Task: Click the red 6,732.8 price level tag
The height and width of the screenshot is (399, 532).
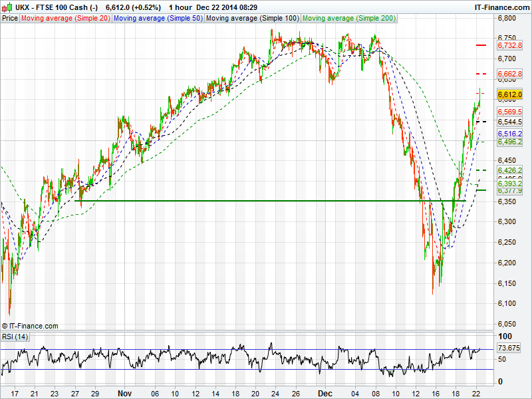Action: click(x=509, y=45)
